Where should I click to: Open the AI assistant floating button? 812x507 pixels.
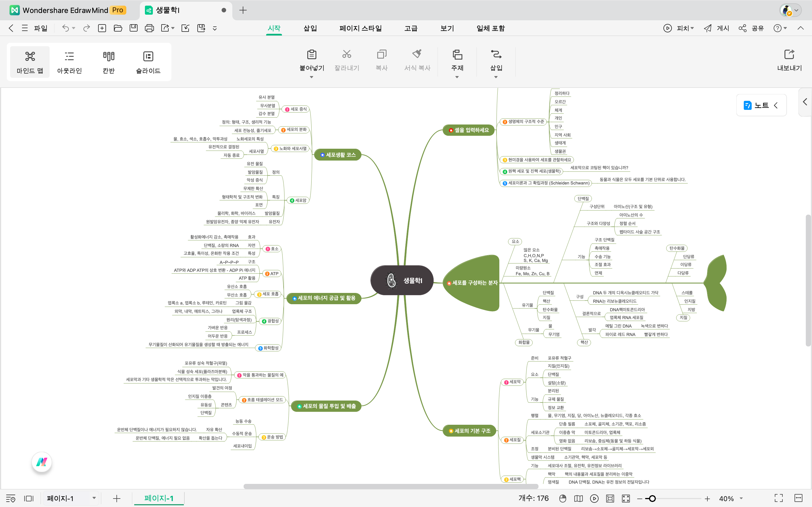(x=42, y=462)
